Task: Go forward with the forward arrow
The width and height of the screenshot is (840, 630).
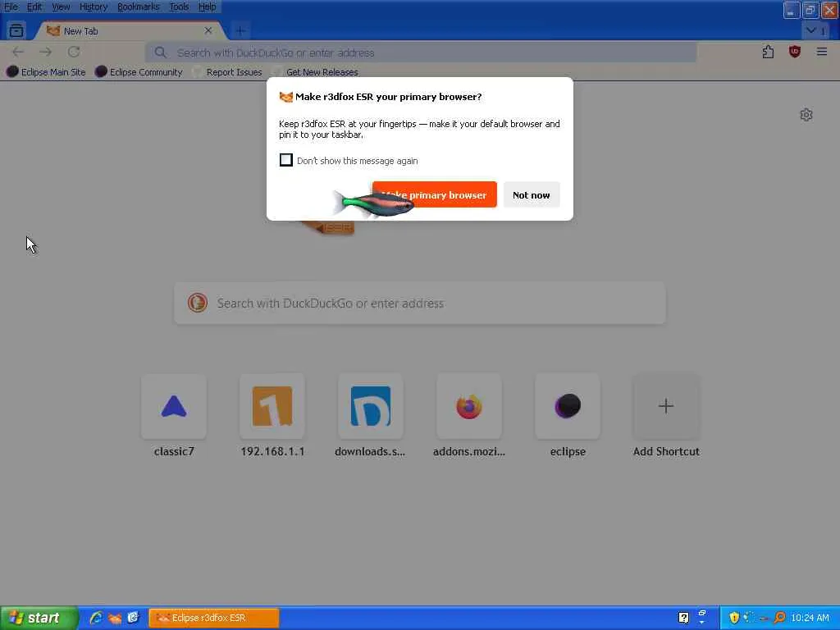Action: click(46, 52)
